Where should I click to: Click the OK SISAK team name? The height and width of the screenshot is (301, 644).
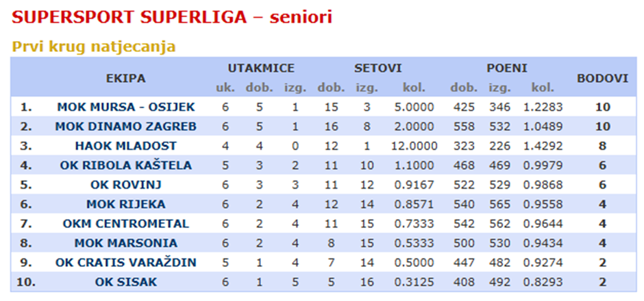pos(126,283)
